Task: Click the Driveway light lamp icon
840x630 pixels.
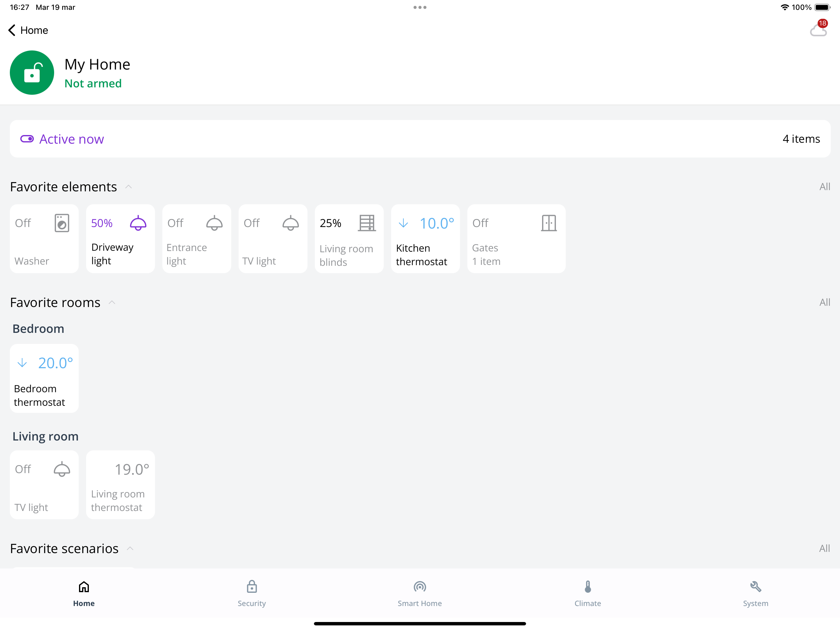Action: click(x=138, y=223)
